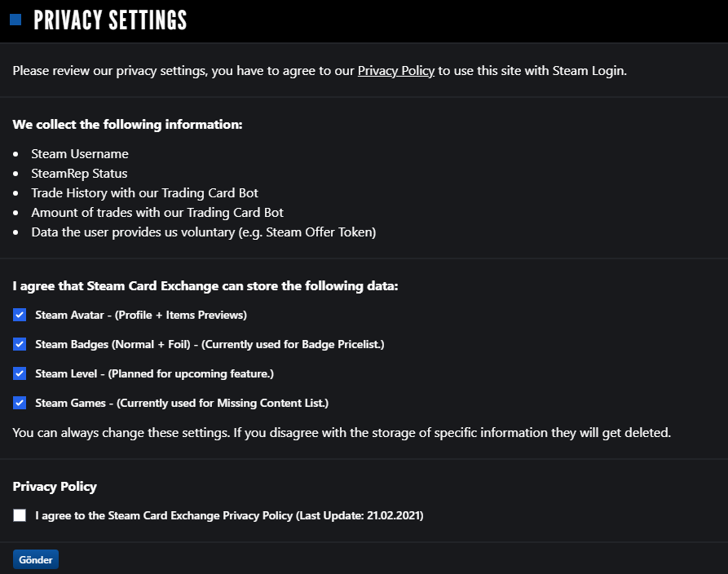Click the Steam Avatar Profile Items Previews label
The height and width of the screenshot is (574, 728).
tap(141, 315)
